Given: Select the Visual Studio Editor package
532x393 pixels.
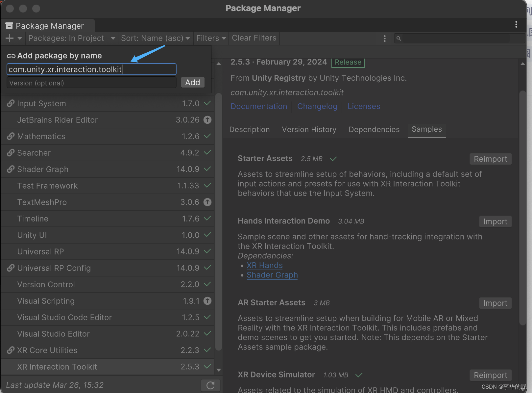Looking at the screenshot, I should (108, 334).
